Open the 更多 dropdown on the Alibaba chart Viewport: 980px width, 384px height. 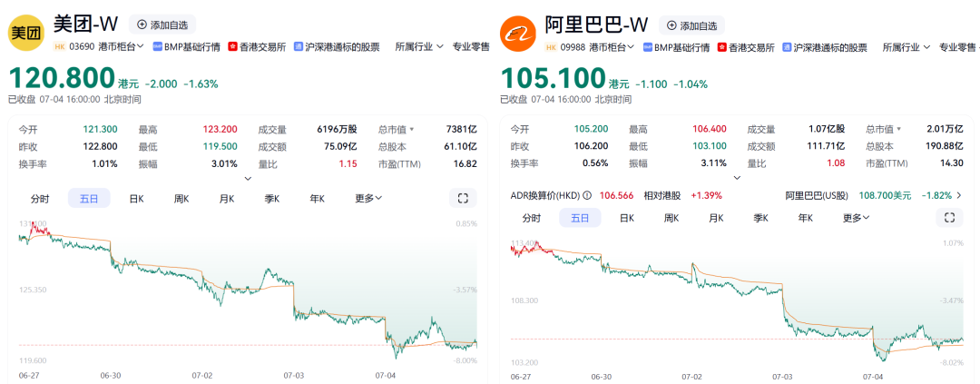coord(857,218)
